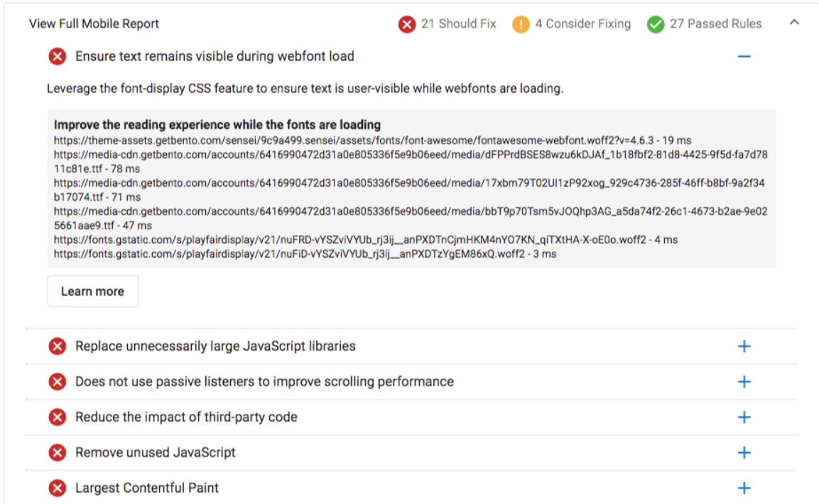This screenshot has height=504, width=819.
Task: Expand the passive listeners rule details
Action: coord(744,382)
